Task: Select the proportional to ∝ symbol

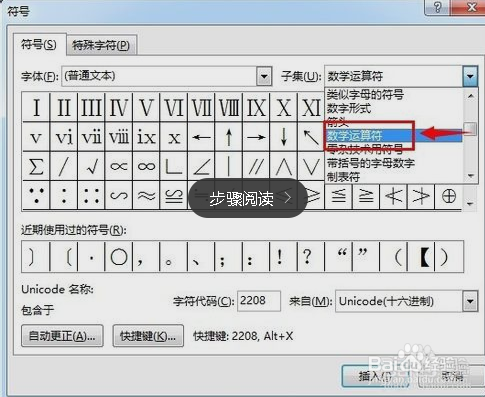Action: click(x=119, y=166)
